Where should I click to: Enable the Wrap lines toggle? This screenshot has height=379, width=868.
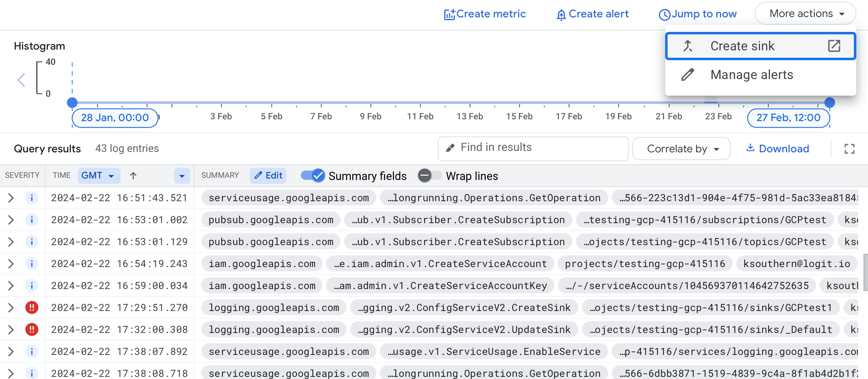430,176
